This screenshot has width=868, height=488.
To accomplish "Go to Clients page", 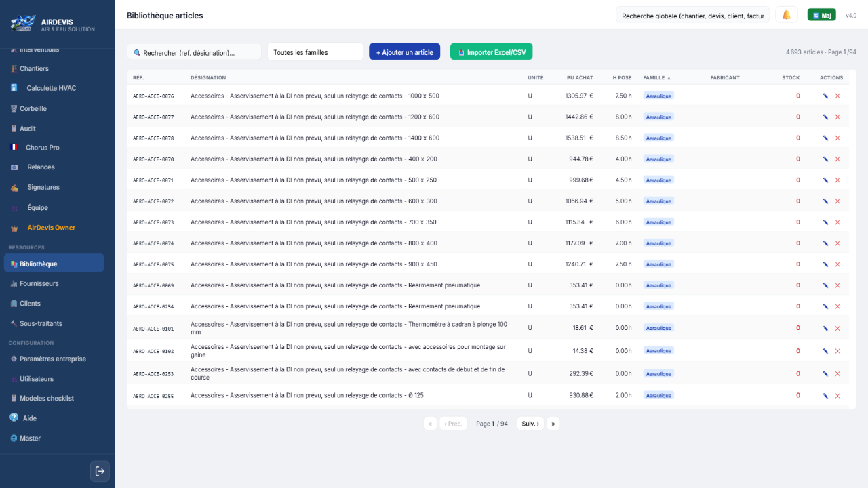I will 30,304.
